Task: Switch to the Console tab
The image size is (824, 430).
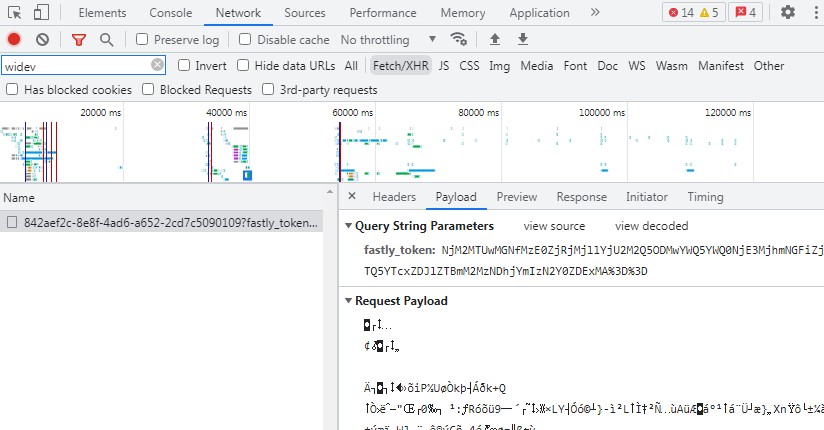Action: (x=171, y=13)
